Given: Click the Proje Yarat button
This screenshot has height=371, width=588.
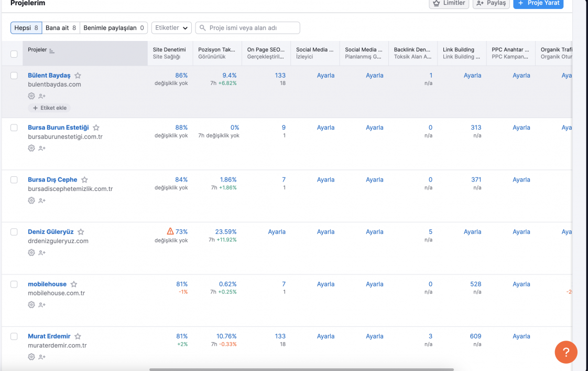Looking at the screenshot, I should click(538, 3).
